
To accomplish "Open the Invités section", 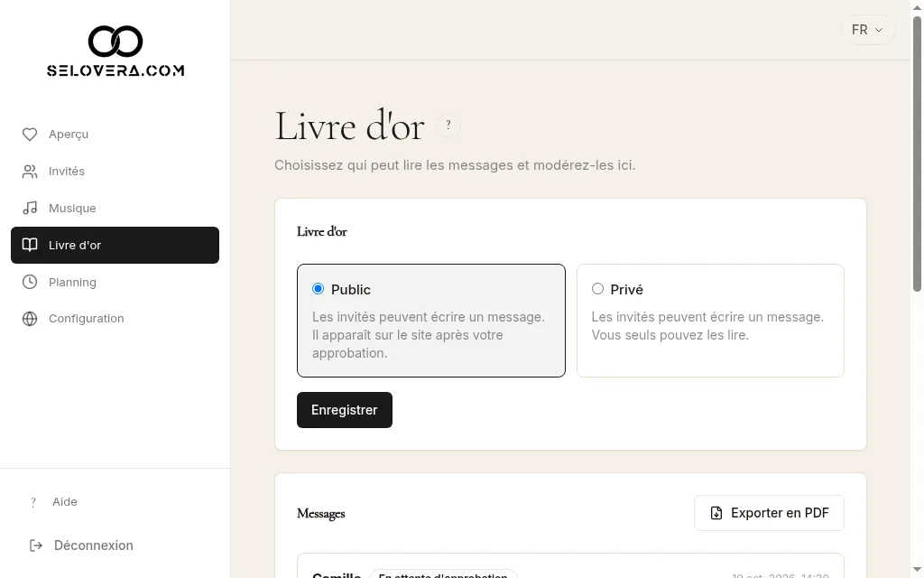I will tap(115, 171).
